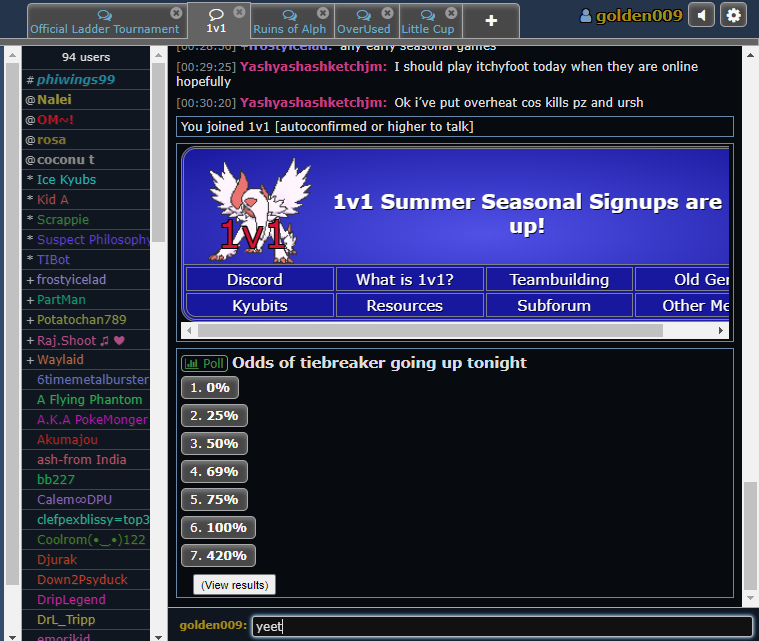Viewport: 759px width, 641px height.
Task: Vote for poll option 2. 25%
Action: (214, 416)
